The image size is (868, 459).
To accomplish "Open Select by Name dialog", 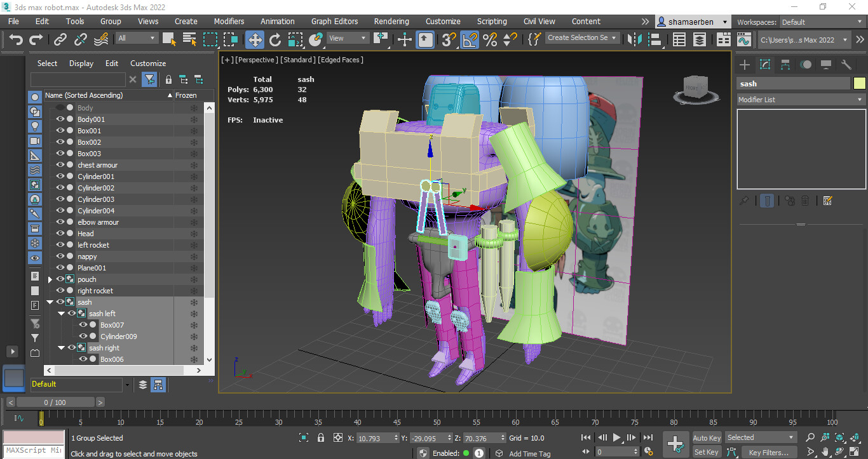I will [x=189, y=39].
